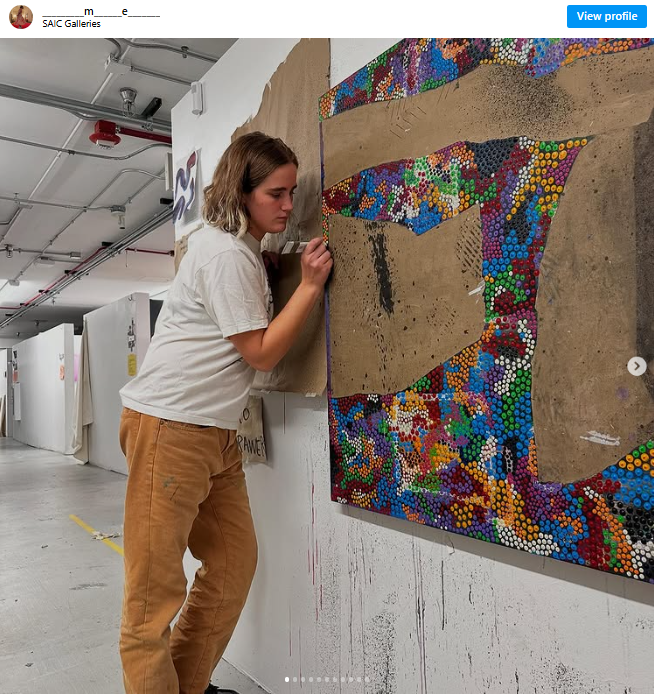
Task: Click the username with underscores
Action: (101, 12)
